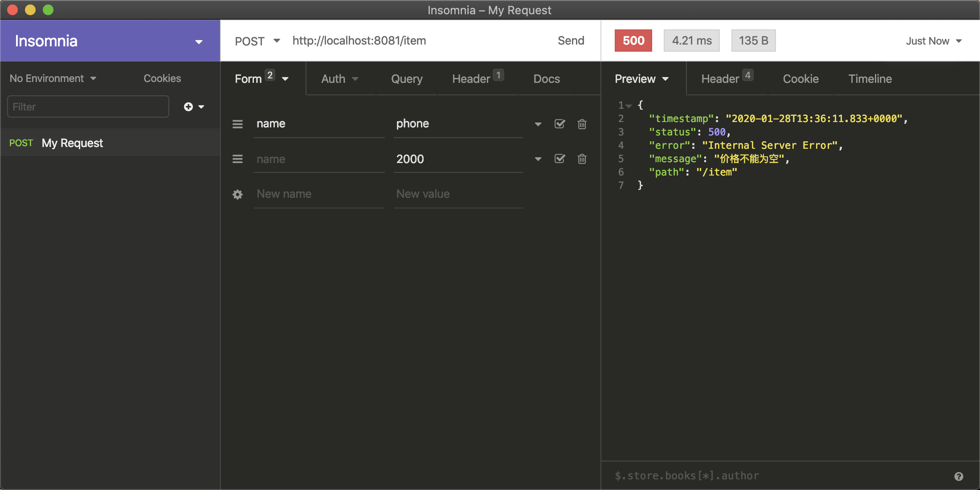The height and width of the screenshot is (490, 980).
Task: Open the gear settings beside New name
Action: [237, 194]
